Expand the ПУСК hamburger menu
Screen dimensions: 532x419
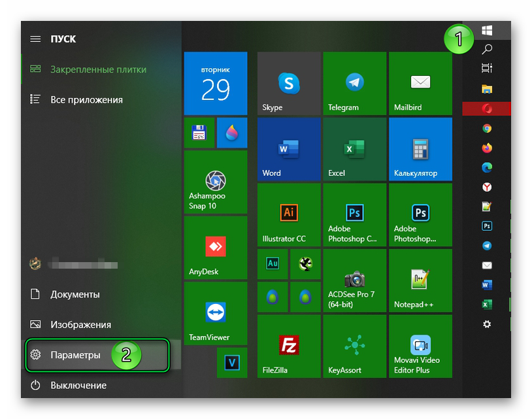[35, 39]
